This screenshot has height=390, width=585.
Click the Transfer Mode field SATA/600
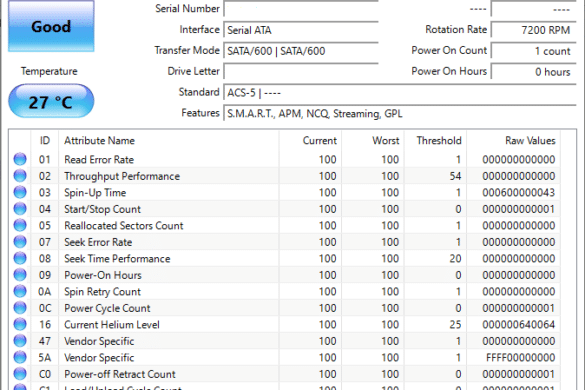coord(301,51)
